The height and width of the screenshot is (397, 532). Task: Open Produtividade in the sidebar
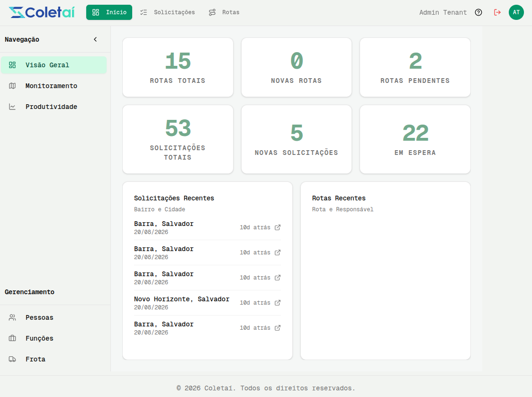(54, 107)
